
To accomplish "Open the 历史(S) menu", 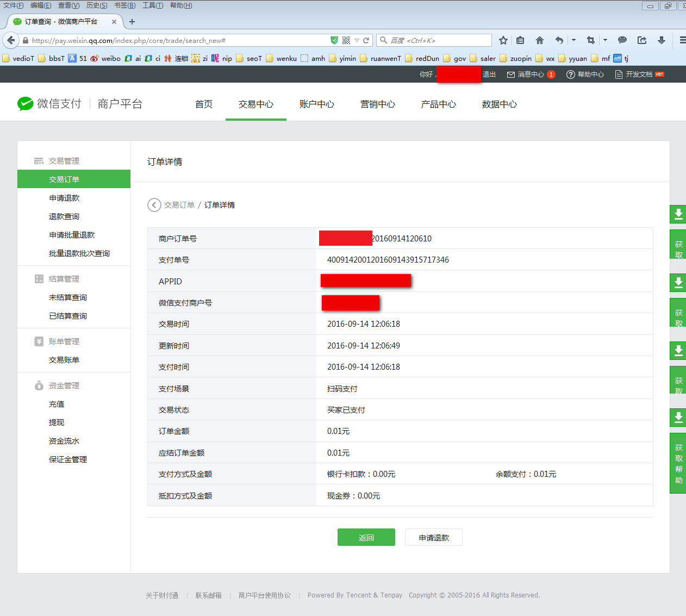I will click(x=97, y=5).
